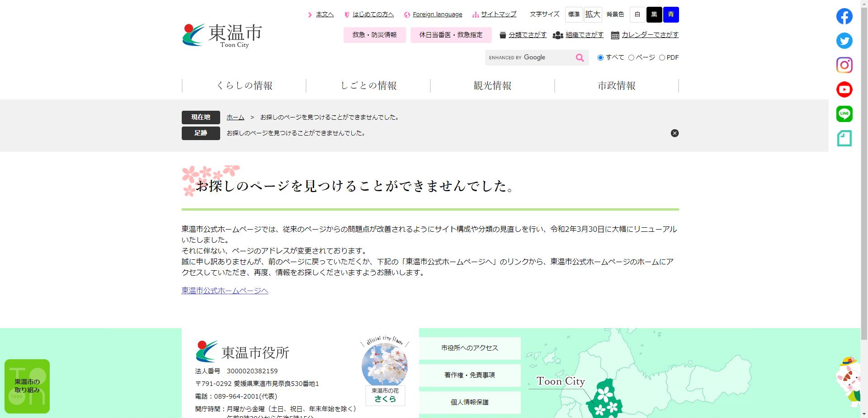Screen dimensions: 868x418
Task: Open the Instagram icon
Action: point(844,65)
